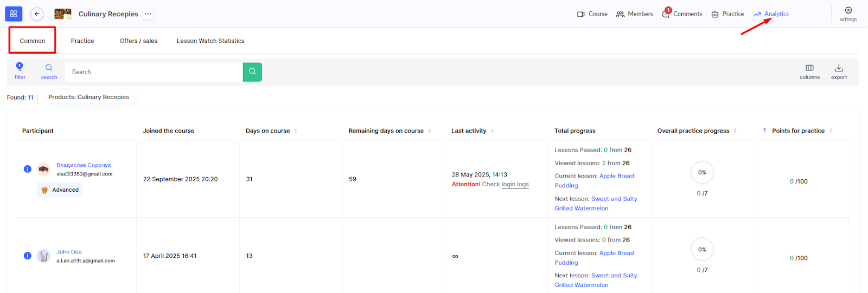Screen dimensions: 868x293
Task: Switch to the Practice sub-tab
Action: (x=82, y=41)
